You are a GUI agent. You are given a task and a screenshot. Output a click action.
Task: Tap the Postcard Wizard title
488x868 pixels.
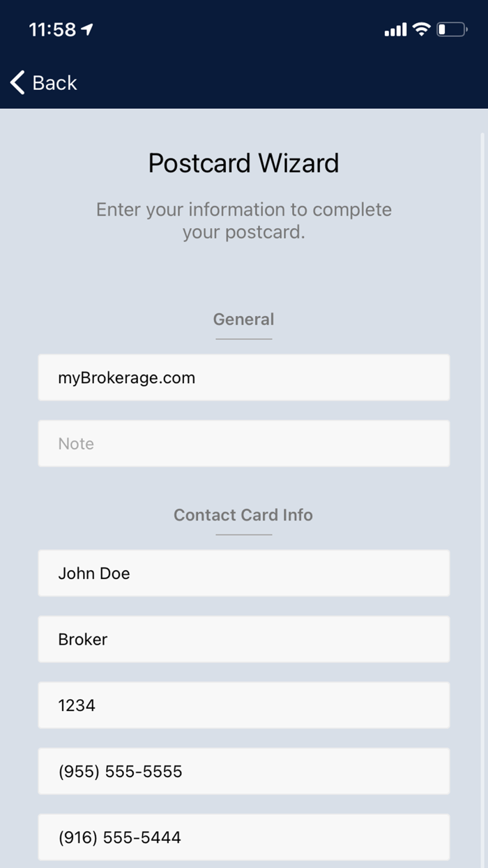pyautogui.click(x=243, y=163)
